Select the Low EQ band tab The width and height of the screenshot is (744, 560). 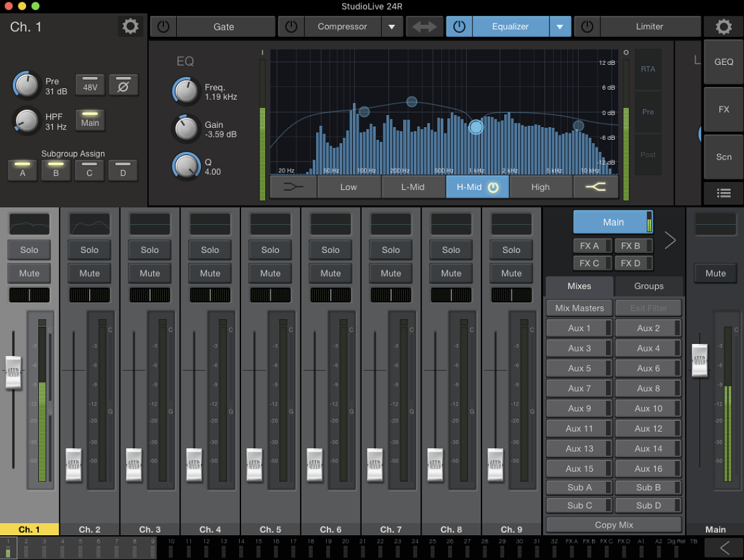coord(348,187)
